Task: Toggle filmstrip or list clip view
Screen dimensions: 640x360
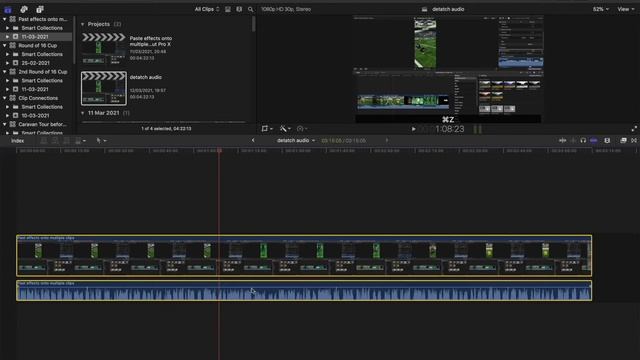Action: click(x=228, y=9)
